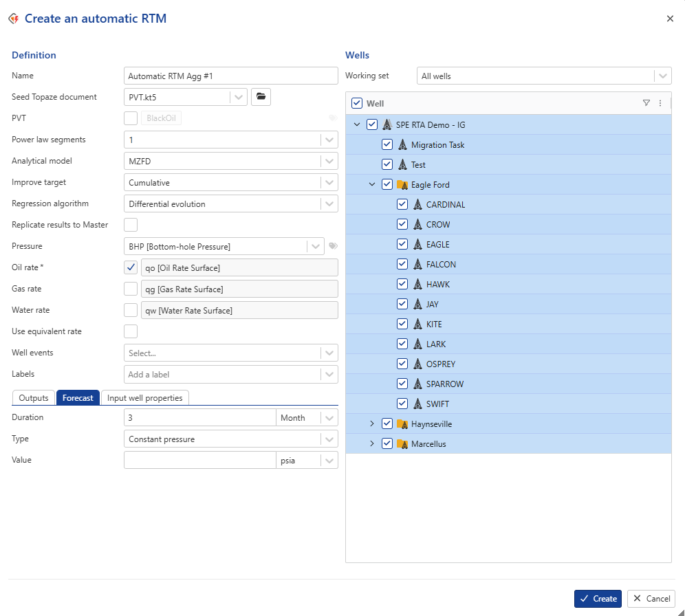Enable the Gas rate checkbox
This screenshot has height=616, width=685.
tap(131, 289)
